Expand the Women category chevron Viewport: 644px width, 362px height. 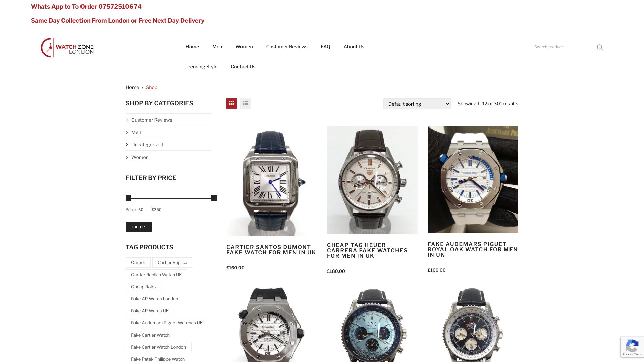tap(127, 157)
